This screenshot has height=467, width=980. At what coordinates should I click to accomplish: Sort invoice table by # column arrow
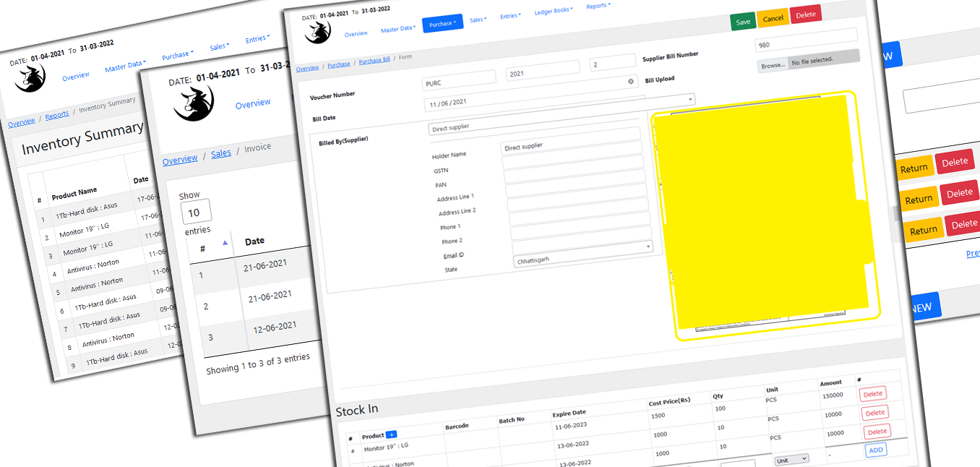225,243
